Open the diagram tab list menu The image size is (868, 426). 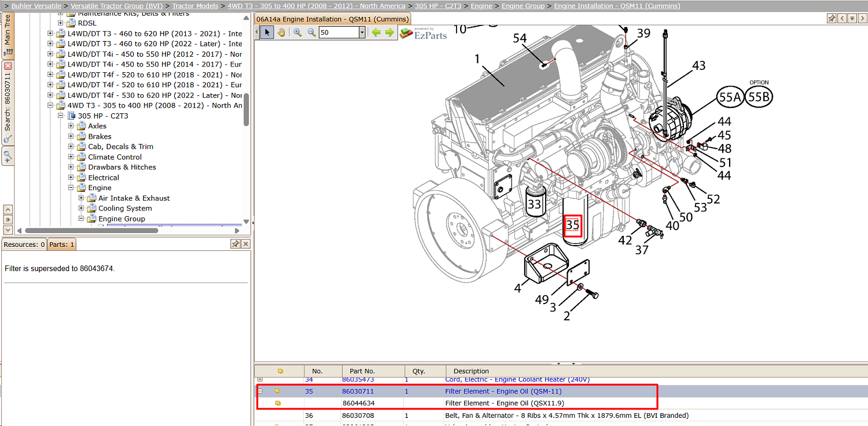click(x=852, y=18)
